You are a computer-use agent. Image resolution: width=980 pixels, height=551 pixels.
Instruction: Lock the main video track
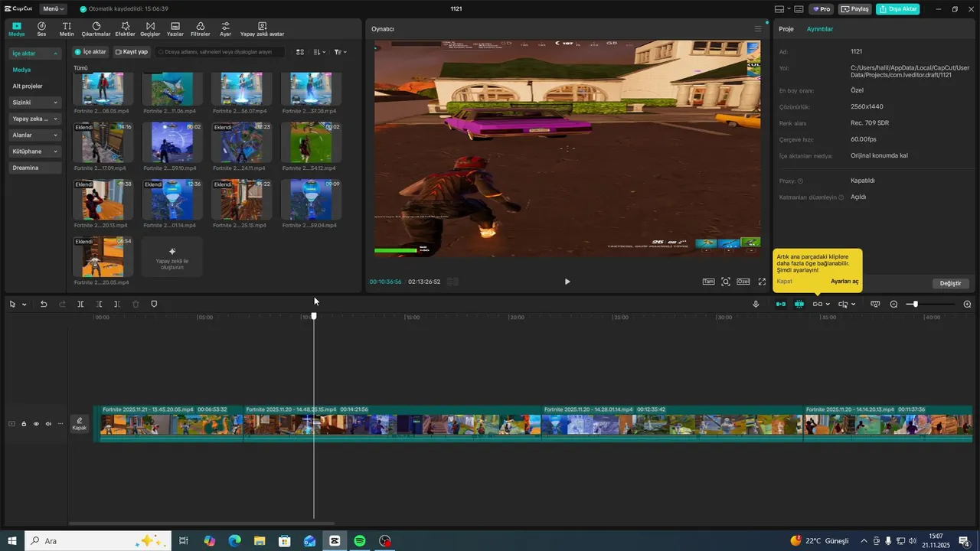(x=24, y=423)
